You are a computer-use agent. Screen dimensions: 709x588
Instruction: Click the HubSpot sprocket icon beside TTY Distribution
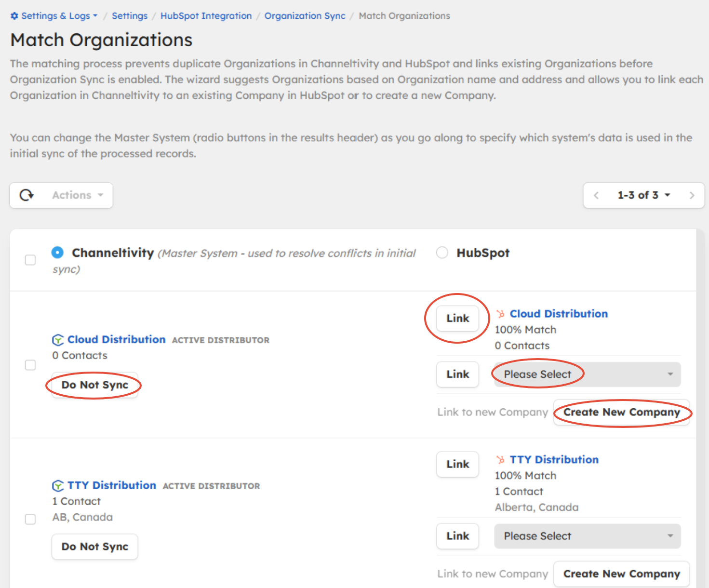click(501, 460)
